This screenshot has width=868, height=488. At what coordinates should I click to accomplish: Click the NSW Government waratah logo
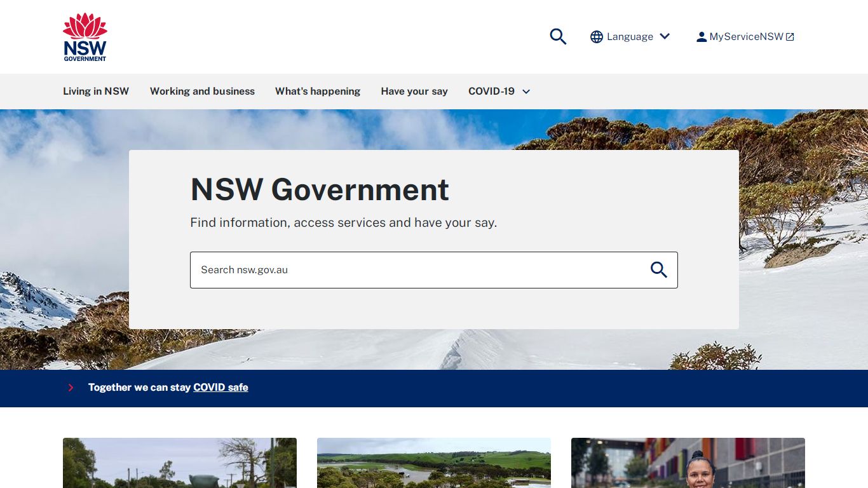coord(85,37)
